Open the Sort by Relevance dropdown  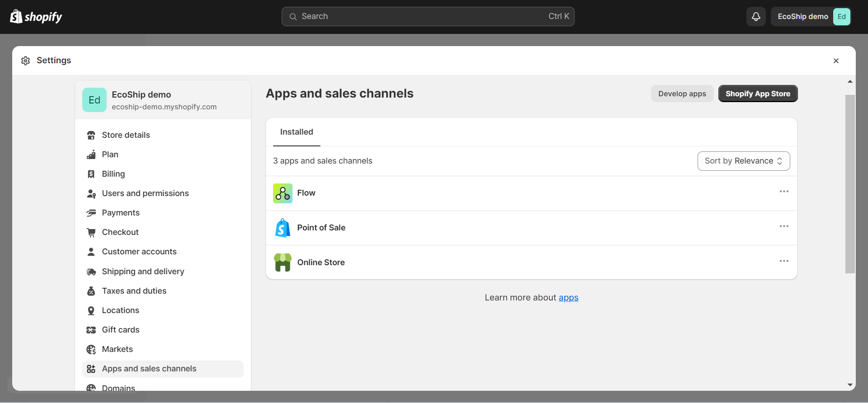744,161
